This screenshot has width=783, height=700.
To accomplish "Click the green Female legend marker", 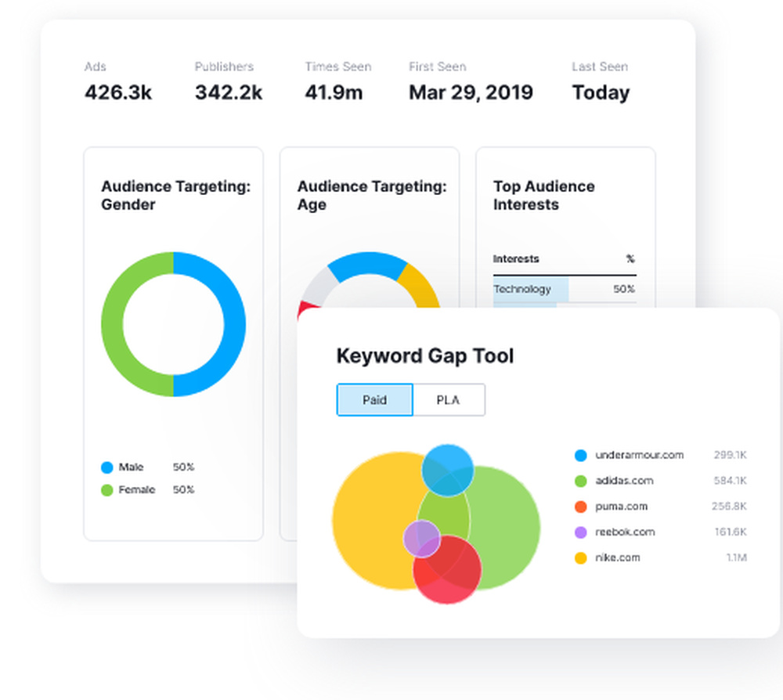I will point(107,489).
